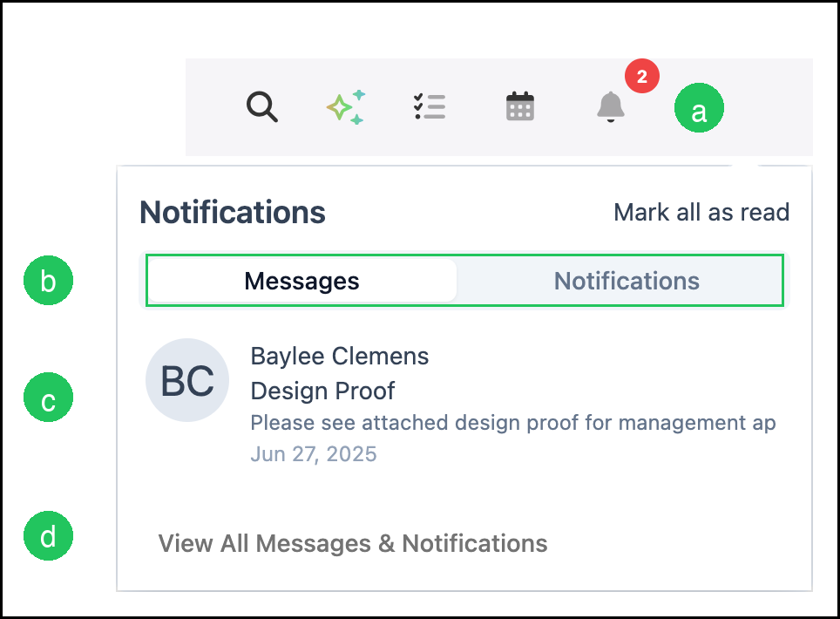This screenshot has width=840, height=619.
Task: Click the BC avatar circle
Action: pyautogui.click(x=187, y=380)
